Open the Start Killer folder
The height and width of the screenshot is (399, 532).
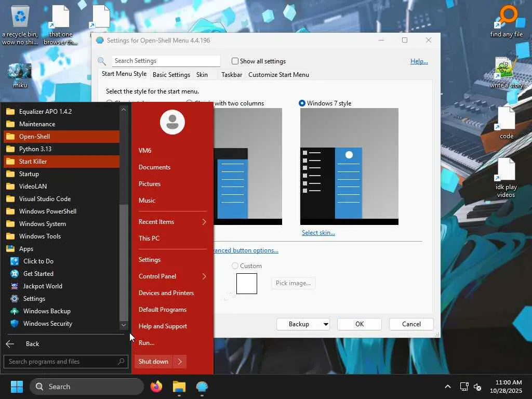coord(61,162)
